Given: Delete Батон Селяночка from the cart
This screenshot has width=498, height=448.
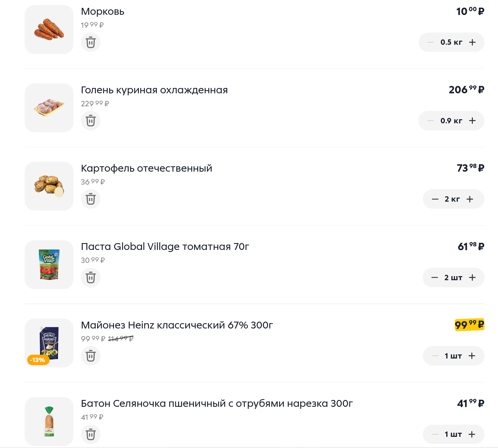Looking at the screenshot, I should point(91,434).
